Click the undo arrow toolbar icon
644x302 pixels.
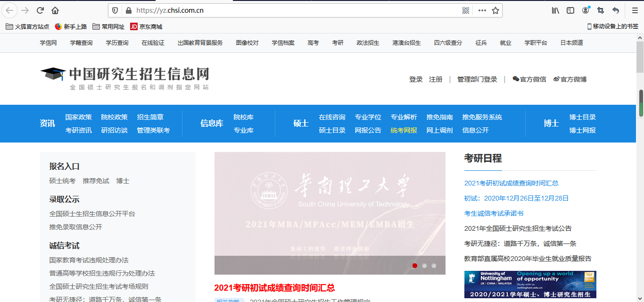pyautogui.click(x=616, y=10)
